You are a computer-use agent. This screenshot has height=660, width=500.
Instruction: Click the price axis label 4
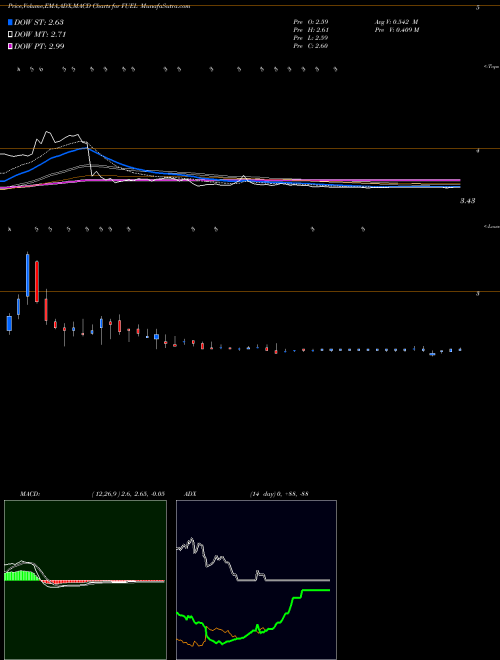(478, 150)
